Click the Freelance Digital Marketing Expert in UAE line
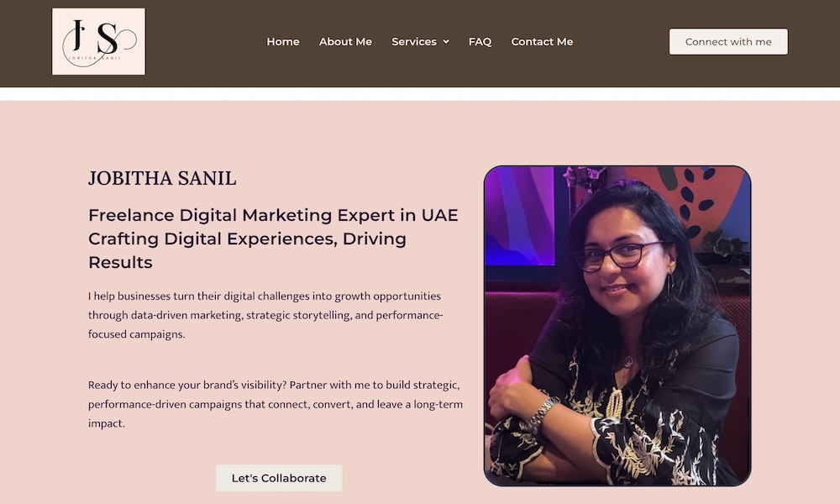Viewport: 840px width, 504px height. [273, 215]
